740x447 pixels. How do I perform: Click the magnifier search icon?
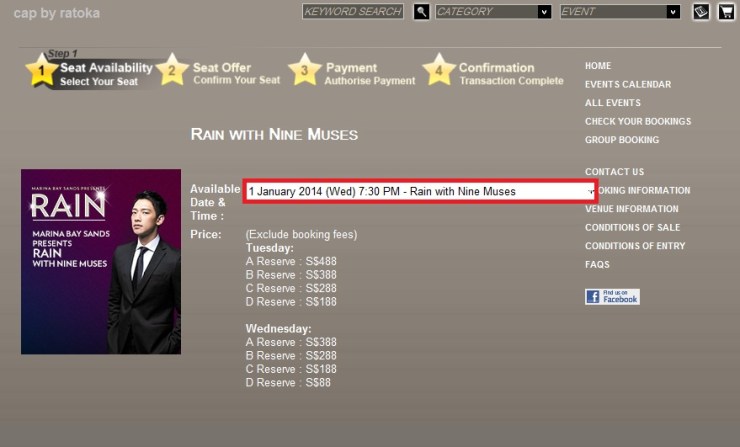click(x=422, y=12)
